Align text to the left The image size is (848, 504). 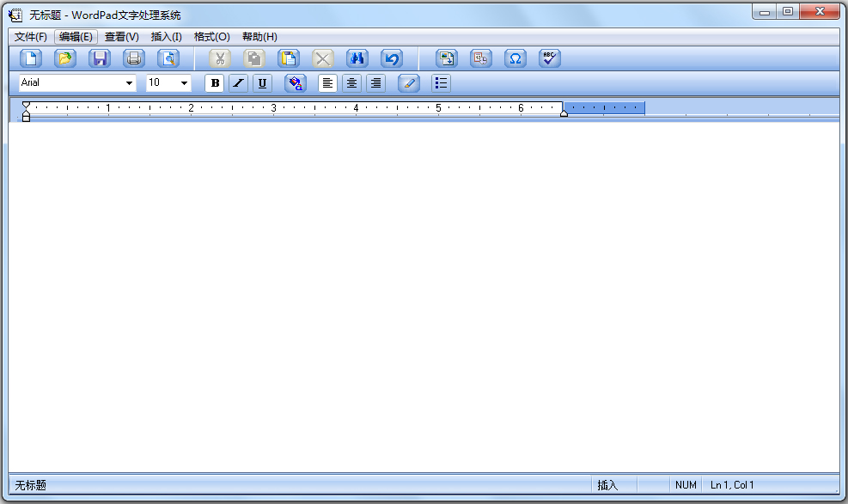(327, 83)
